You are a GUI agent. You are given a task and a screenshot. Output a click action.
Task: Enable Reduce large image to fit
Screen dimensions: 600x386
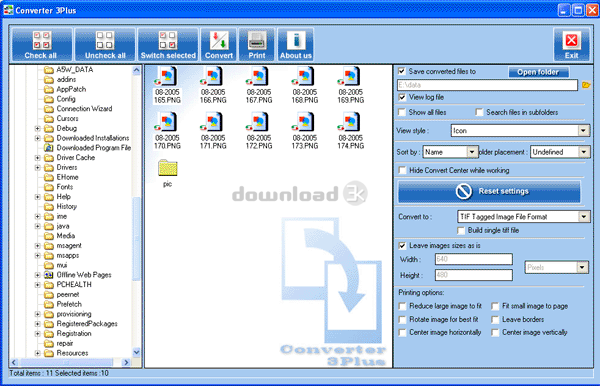(x=402, y=306)
